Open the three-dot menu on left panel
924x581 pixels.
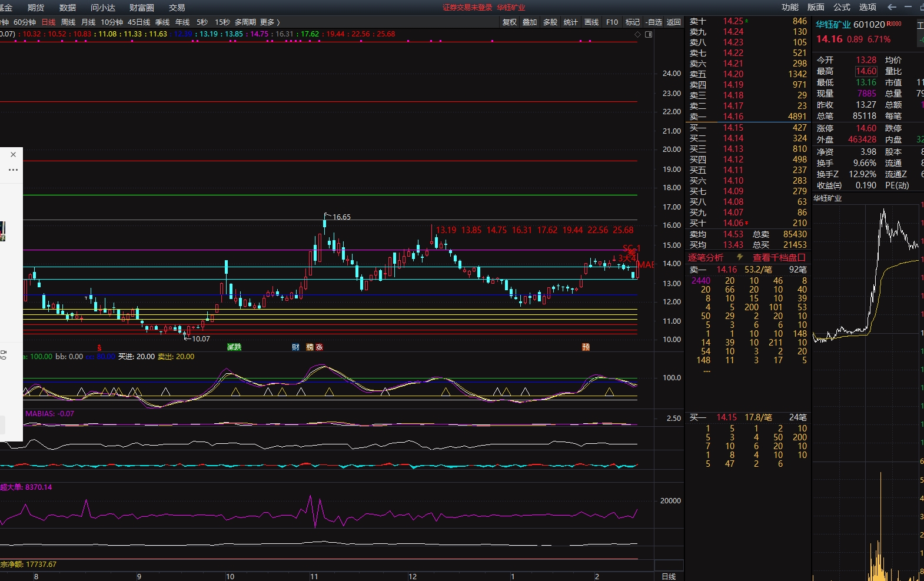(13, 170)
